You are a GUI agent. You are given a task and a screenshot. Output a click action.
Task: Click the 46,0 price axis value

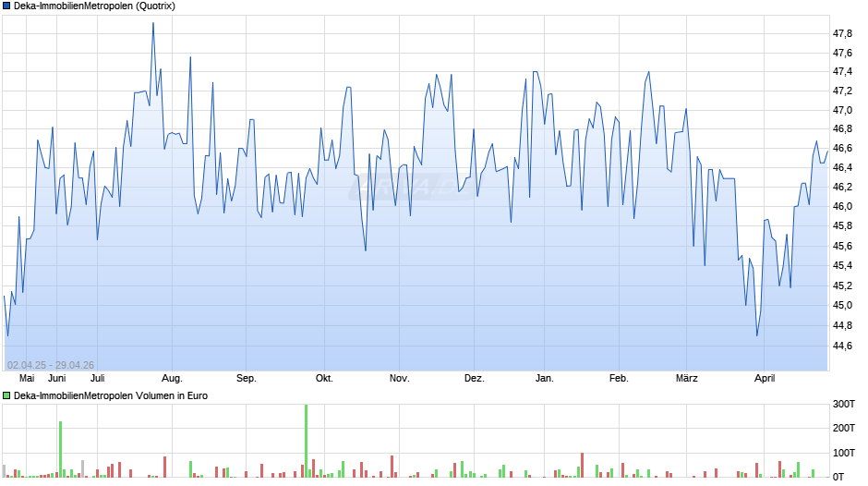point(842,207)
